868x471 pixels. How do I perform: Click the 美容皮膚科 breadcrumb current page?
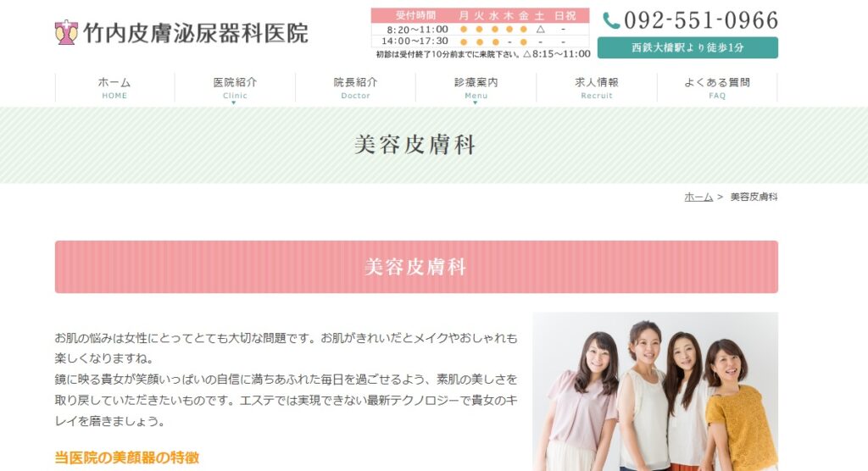[754, 197]
